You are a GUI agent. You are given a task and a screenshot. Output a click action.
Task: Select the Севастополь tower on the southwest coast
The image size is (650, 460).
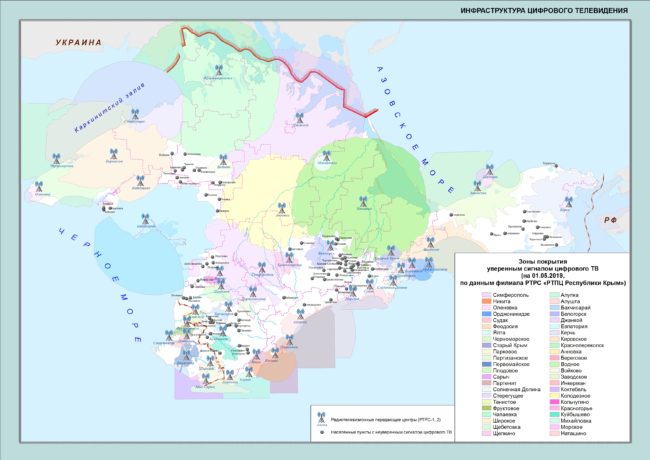(x=169, y=336)
